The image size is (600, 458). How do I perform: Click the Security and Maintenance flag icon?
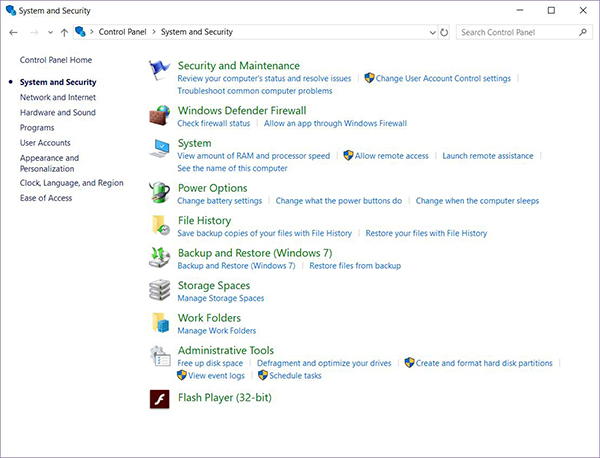tap(160, 71)
